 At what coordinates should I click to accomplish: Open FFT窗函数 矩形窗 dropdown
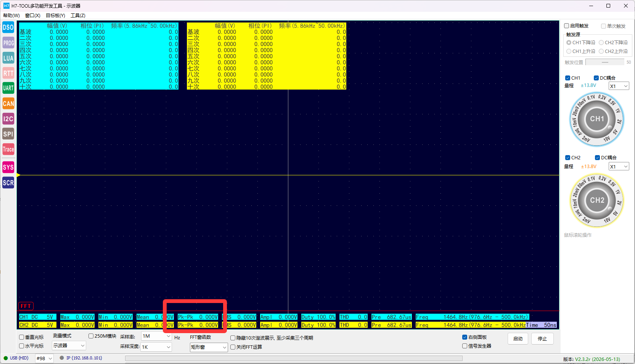(209, 347)
